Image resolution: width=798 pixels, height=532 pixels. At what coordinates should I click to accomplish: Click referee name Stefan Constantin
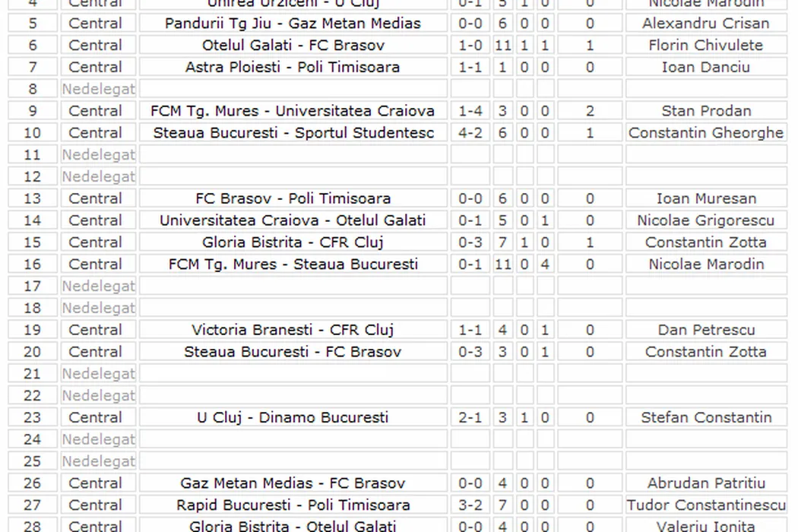(x=705, y=418)
